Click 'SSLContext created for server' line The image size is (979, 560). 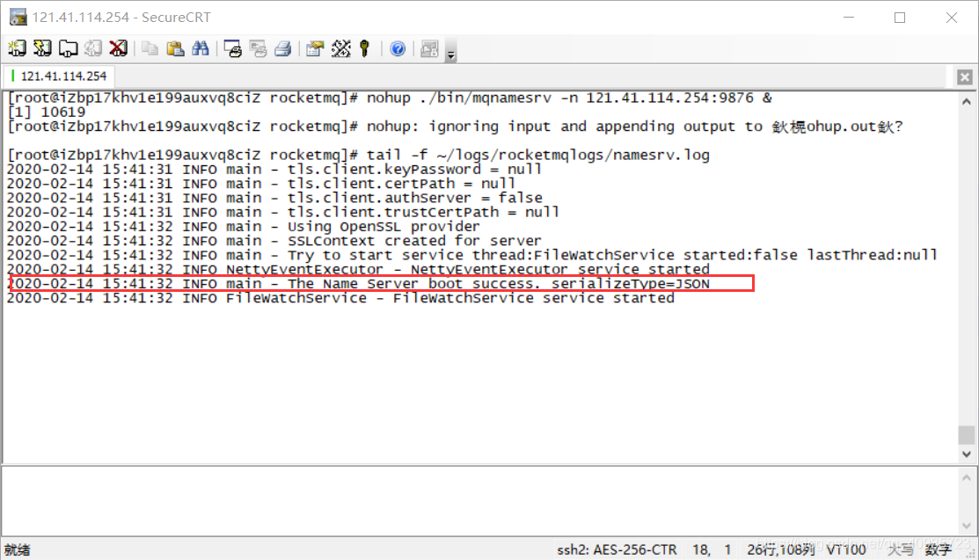[274, 241]
